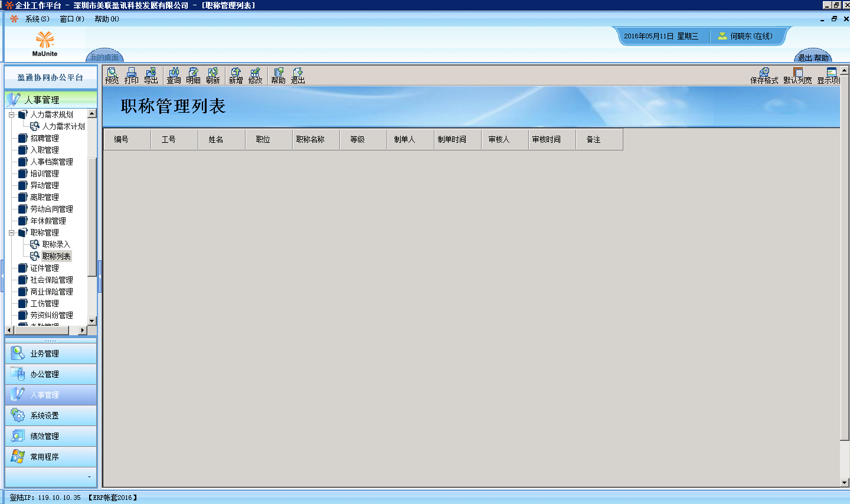Select 招聘管理 in the tree
Viewport: 850px width, 504px height.
tap(44, 138)
